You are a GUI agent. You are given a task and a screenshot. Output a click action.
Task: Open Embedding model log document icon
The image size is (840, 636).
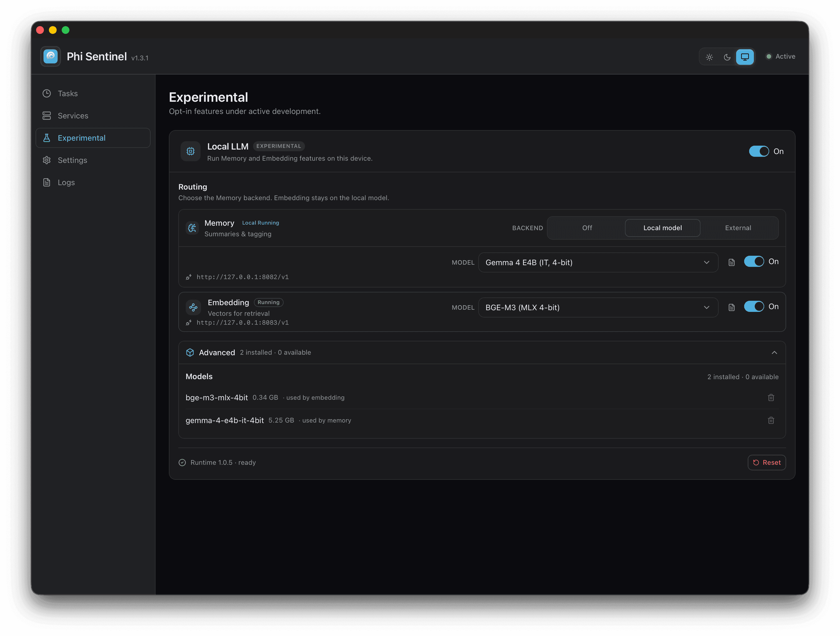(731, 307)
